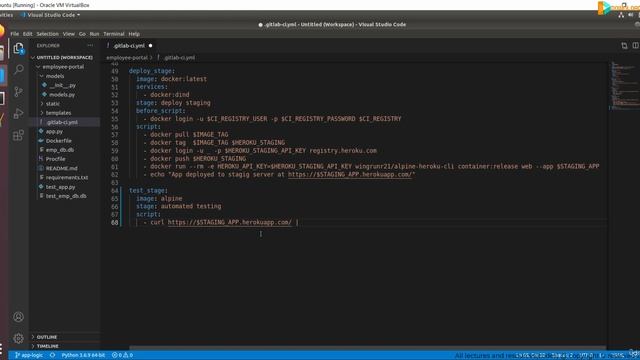Open the Run menu
This screenshot has height=360, width=640.
pyautogui.click(x=94, y=34)
